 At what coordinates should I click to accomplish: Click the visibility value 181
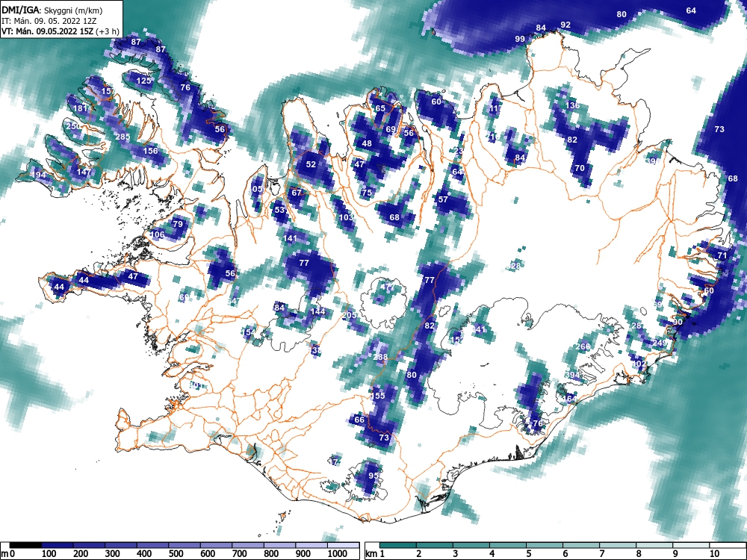pyautogui.click(x=80, y=108)
